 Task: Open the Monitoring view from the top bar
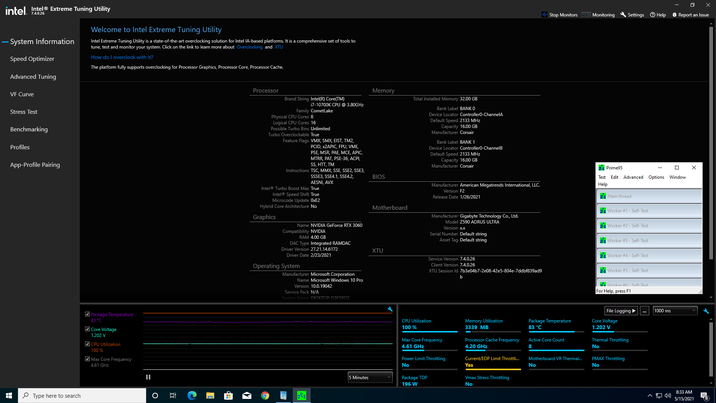tap(598, 15)
